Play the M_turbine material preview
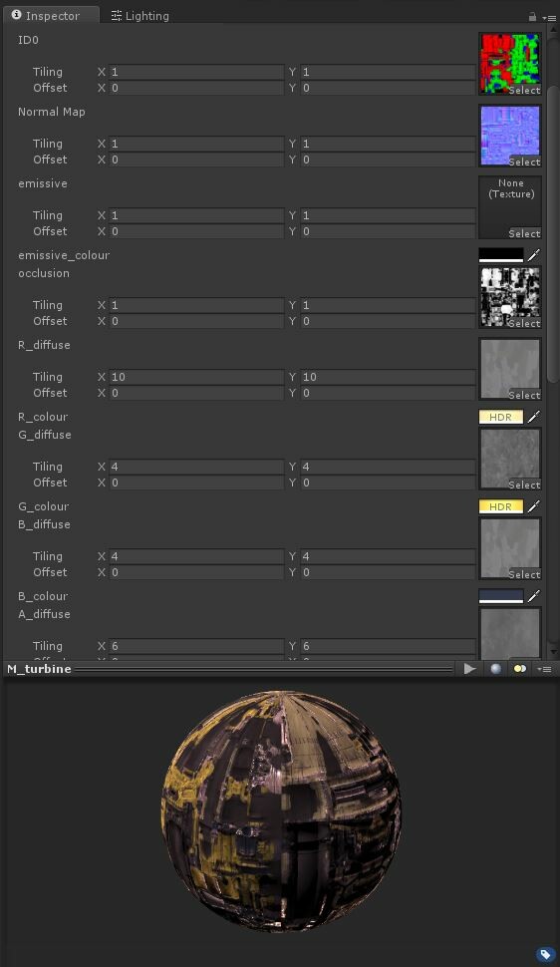Image resolution: width=560 pixels, height=967 pixels. [x=470, y=669]
